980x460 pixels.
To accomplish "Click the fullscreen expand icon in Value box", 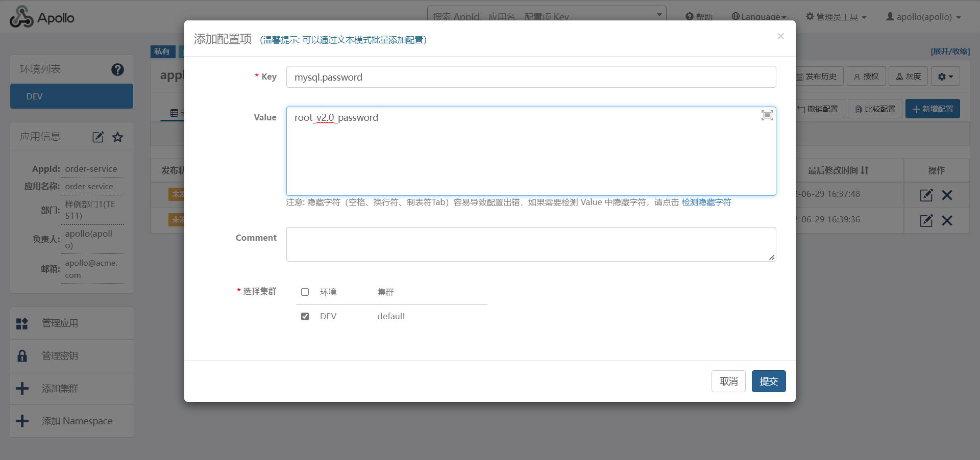I will 767,115.
